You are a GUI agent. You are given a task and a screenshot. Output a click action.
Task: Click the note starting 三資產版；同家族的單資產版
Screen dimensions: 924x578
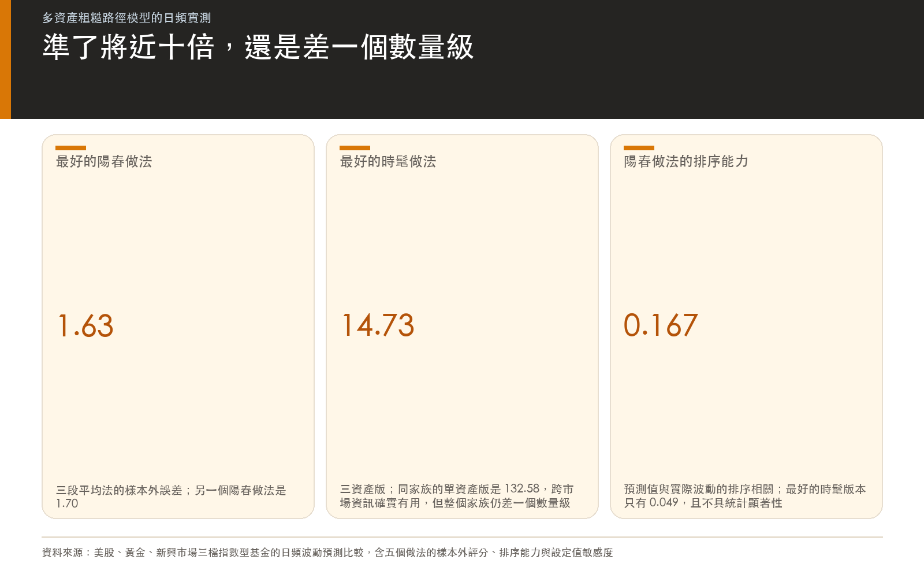457,496
